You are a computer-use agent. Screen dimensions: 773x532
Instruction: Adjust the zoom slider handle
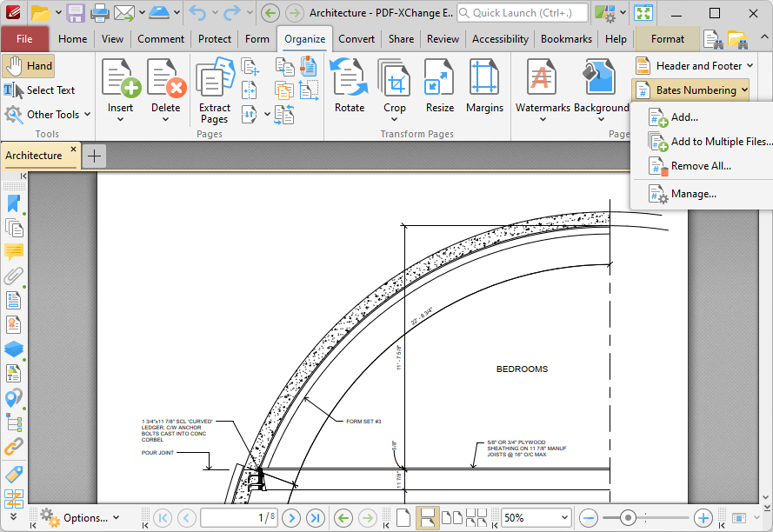point(628,518)
